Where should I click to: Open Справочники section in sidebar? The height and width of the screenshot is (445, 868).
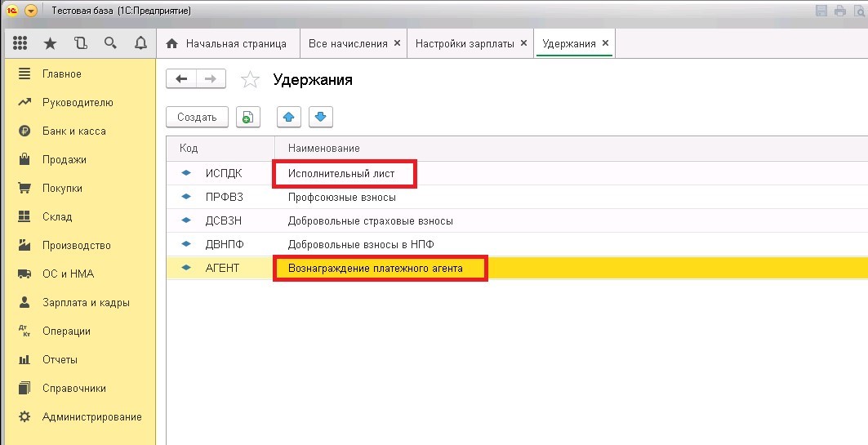click(78, 388)
